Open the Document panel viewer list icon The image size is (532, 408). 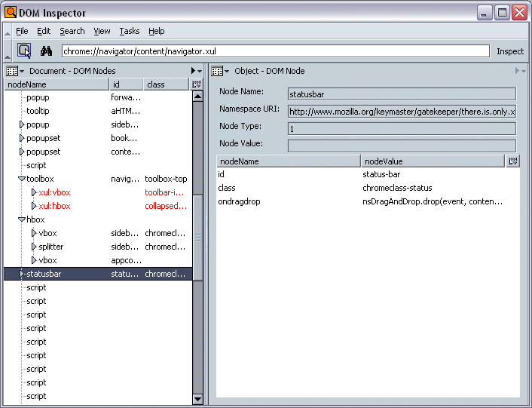[12, 71]
